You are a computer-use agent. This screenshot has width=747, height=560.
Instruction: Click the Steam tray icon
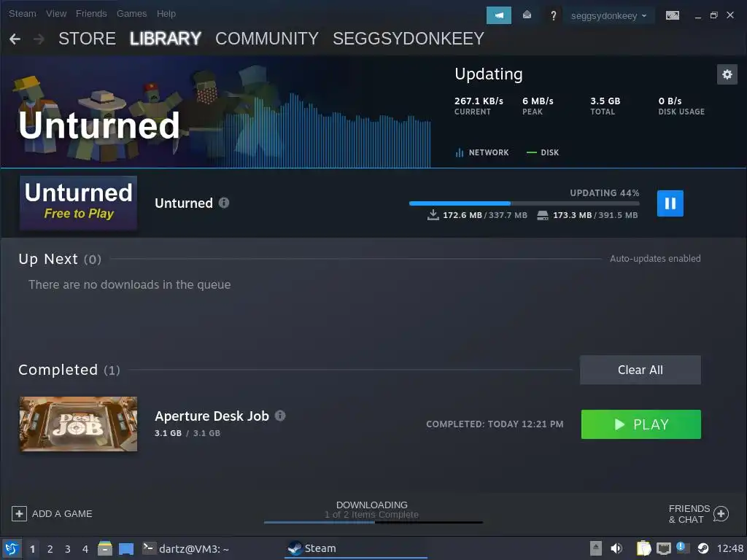703,548
